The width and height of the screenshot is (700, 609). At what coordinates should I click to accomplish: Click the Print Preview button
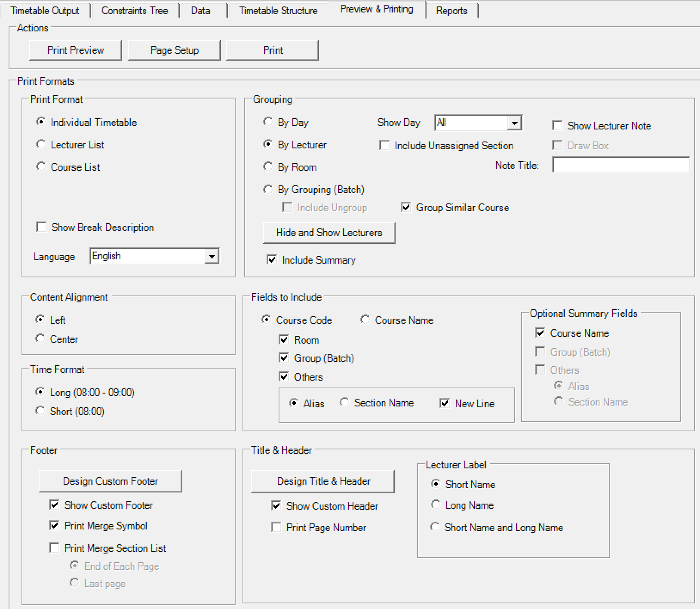(76, 50)
